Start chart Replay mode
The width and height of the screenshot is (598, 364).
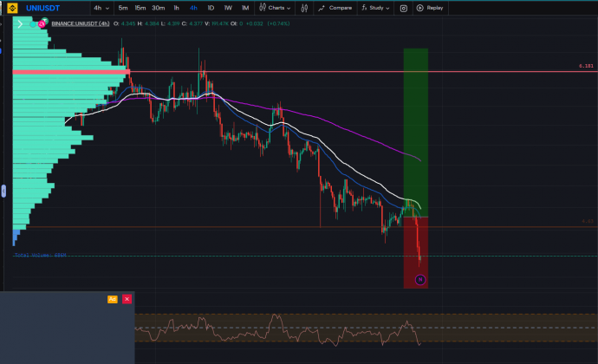430,8
